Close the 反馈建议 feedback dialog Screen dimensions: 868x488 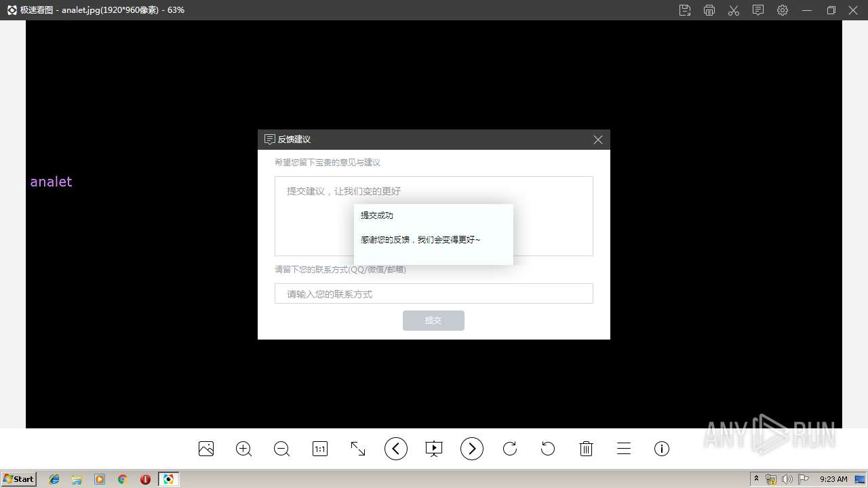598,140
